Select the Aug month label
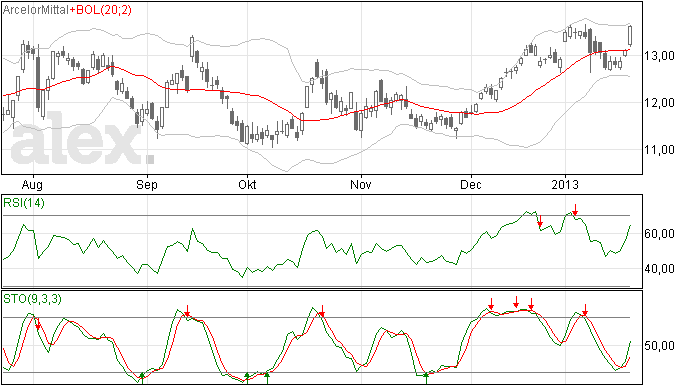 (32, 185)
